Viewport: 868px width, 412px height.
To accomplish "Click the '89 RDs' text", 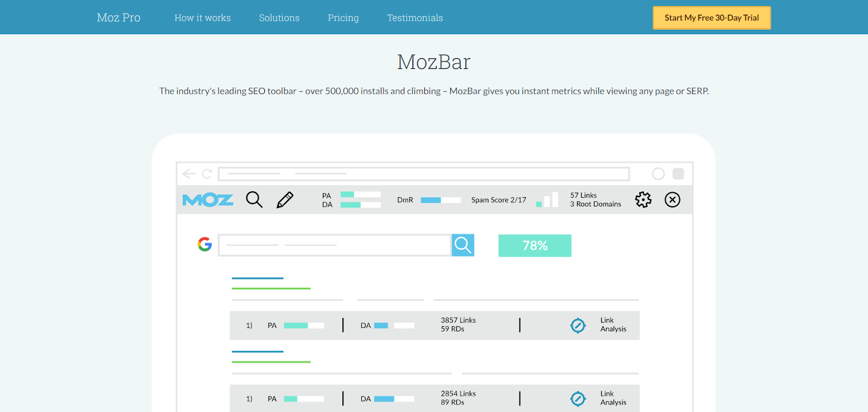I will pyautogui.click(x=452, y=402).
